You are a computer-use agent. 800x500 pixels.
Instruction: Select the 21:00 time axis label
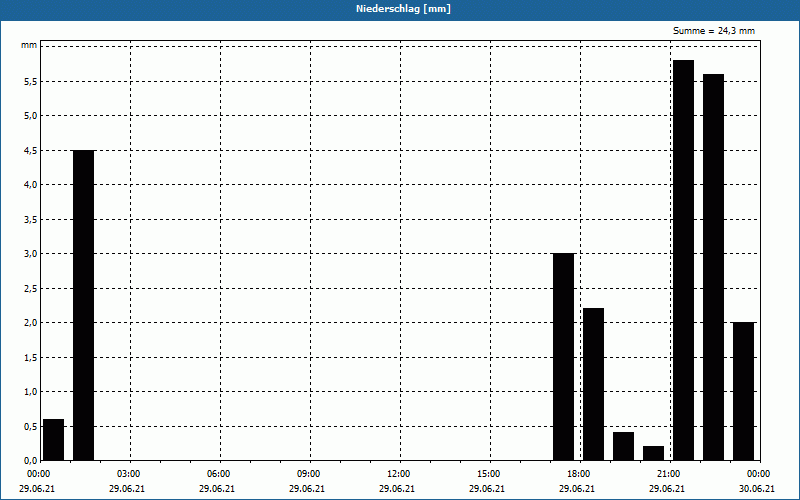(668, 473)
